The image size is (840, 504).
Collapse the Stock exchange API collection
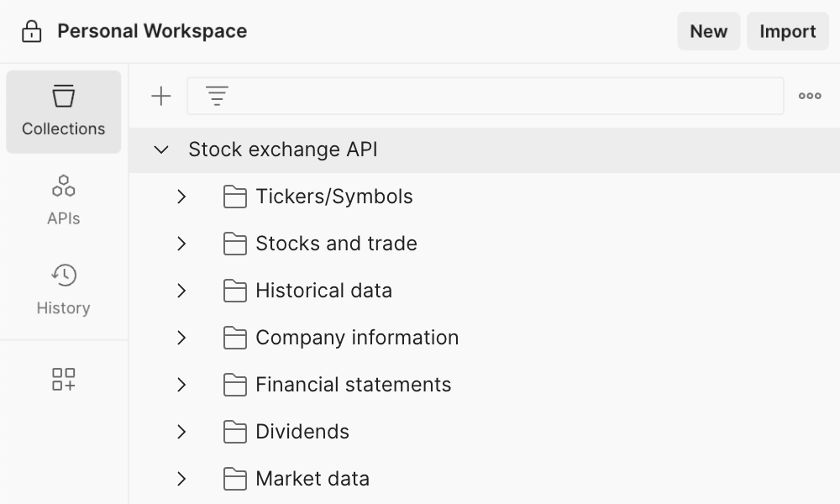click(x=162, y=150)
